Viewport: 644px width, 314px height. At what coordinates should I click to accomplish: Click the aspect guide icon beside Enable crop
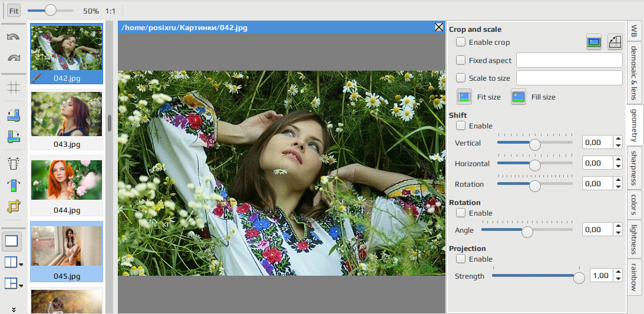tap(615, 42)
